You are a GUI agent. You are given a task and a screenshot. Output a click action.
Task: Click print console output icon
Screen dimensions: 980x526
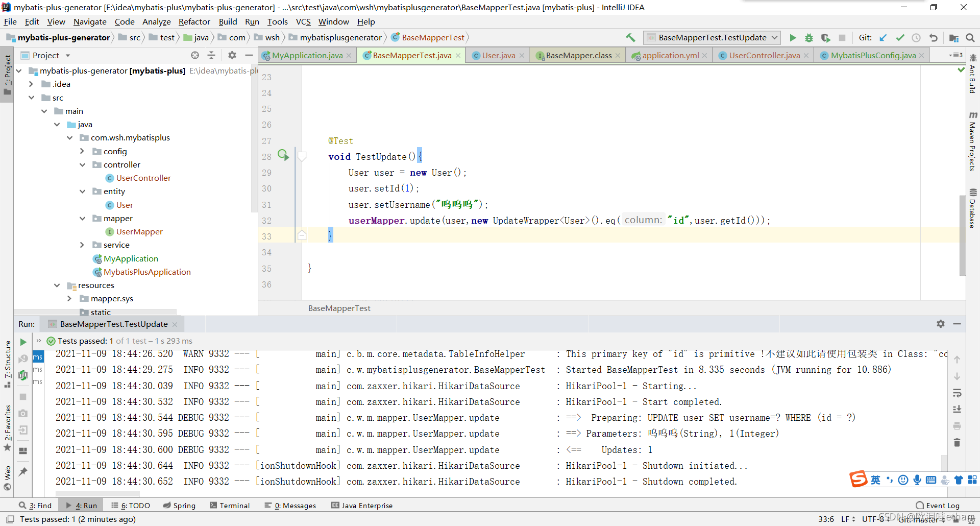(x=957, y=426)
